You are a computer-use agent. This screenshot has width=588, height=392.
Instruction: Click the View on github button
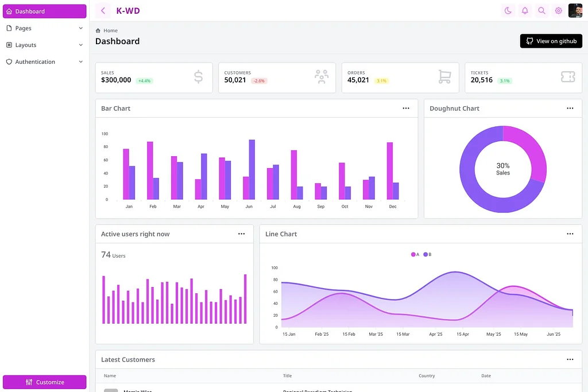tap(551, 41)
